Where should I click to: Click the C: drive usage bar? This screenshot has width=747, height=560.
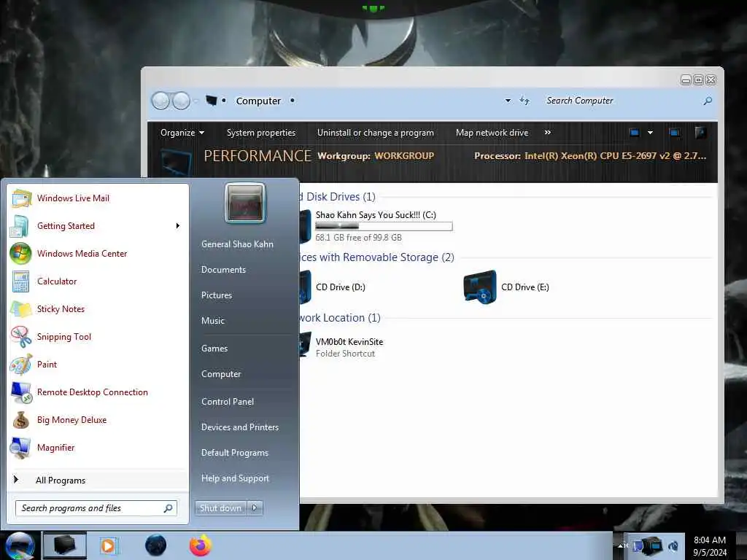(384, 226)
